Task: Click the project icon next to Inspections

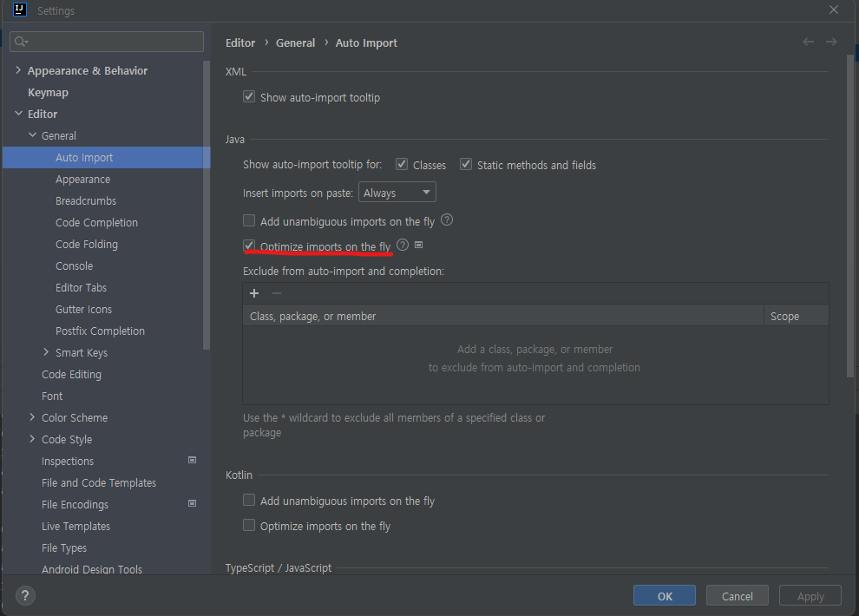Action: coord(193,460)
